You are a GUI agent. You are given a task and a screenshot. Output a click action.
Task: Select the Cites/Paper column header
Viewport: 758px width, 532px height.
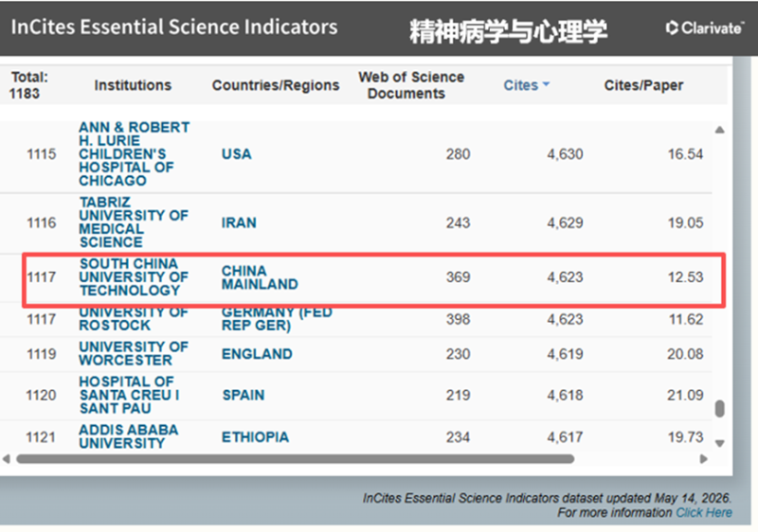click(643, 85)
